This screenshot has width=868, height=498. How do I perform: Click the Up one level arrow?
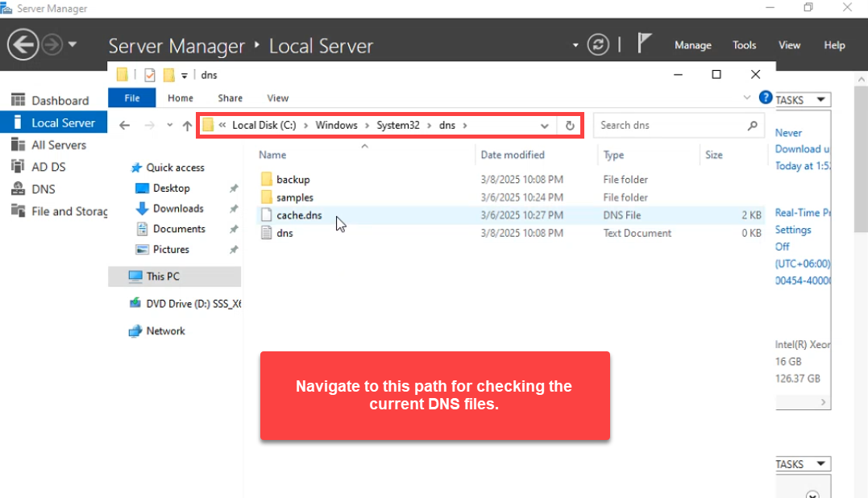point(187,126)
